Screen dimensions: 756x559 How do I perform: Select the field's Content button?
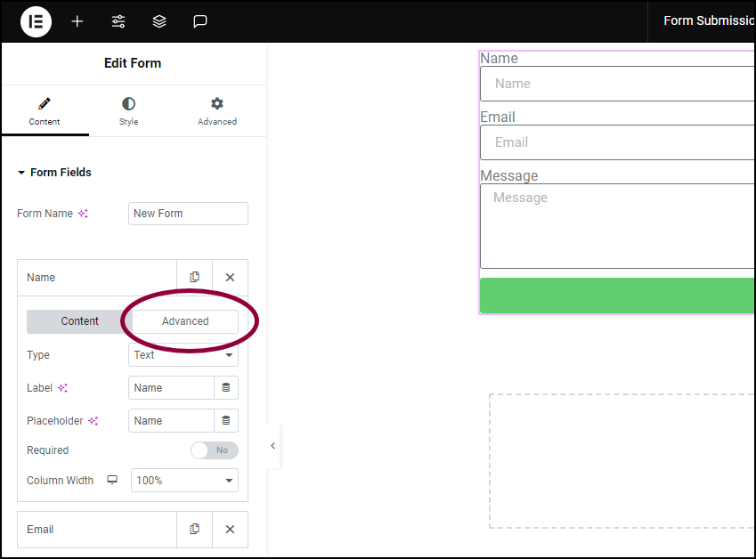[x=79, y=321]
